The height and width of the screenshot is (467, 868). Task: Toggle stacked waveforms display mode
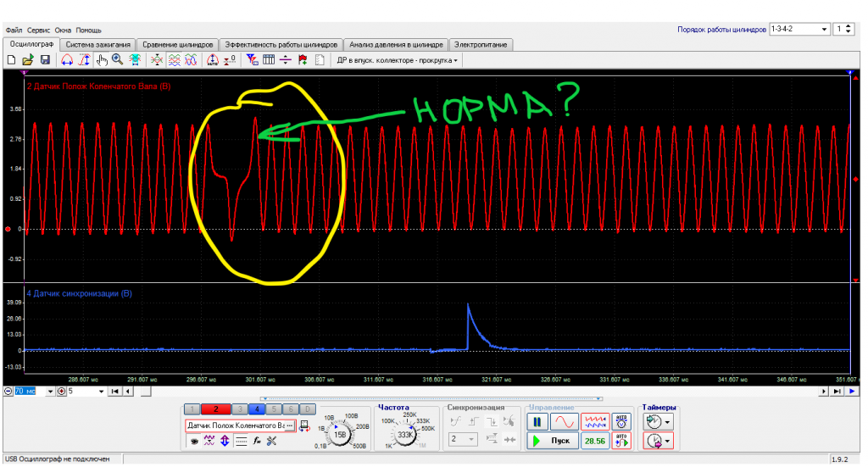click(x=174, y=60)
